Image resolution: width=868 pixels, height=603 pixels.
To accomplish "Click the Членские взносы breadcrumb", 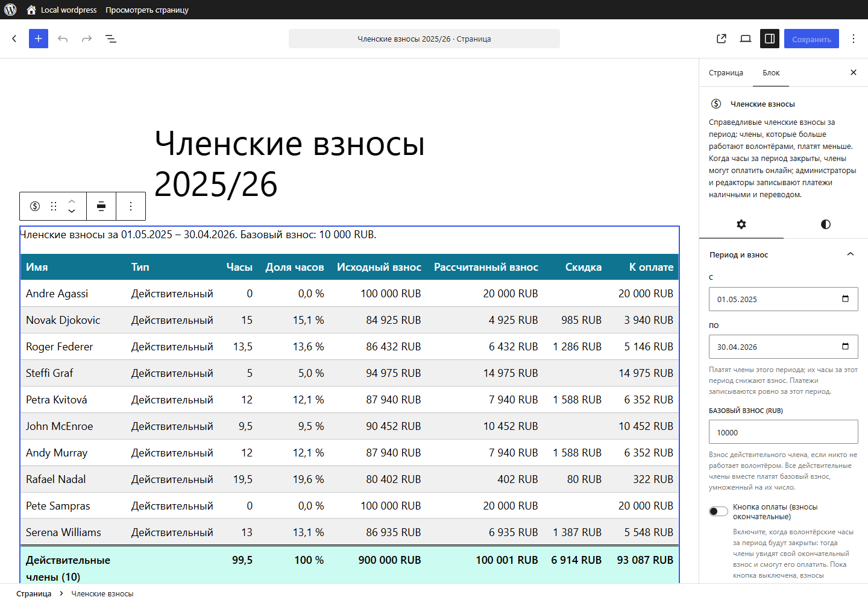I will pyautogui.click(x=102, y=594).
